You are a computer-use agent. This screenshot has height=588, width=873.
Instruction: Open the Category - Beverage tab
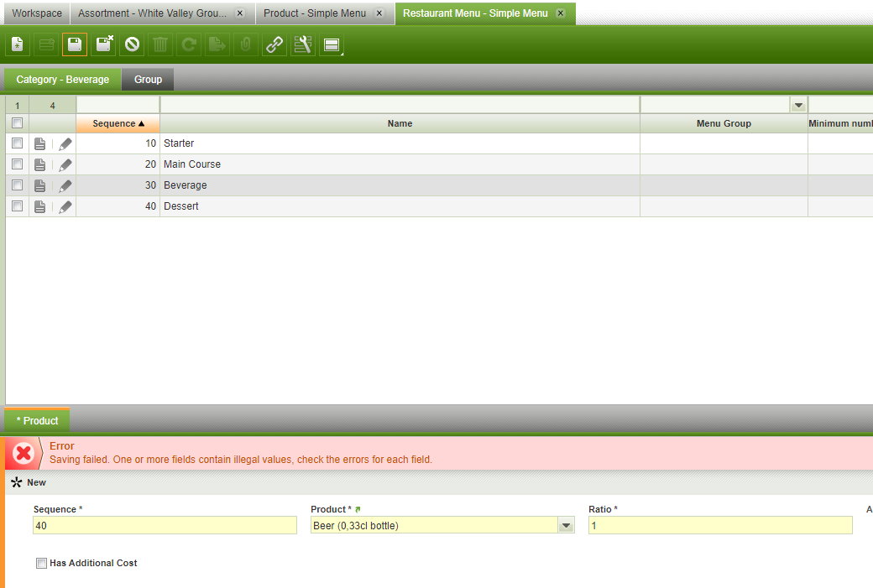click(62, 80)
